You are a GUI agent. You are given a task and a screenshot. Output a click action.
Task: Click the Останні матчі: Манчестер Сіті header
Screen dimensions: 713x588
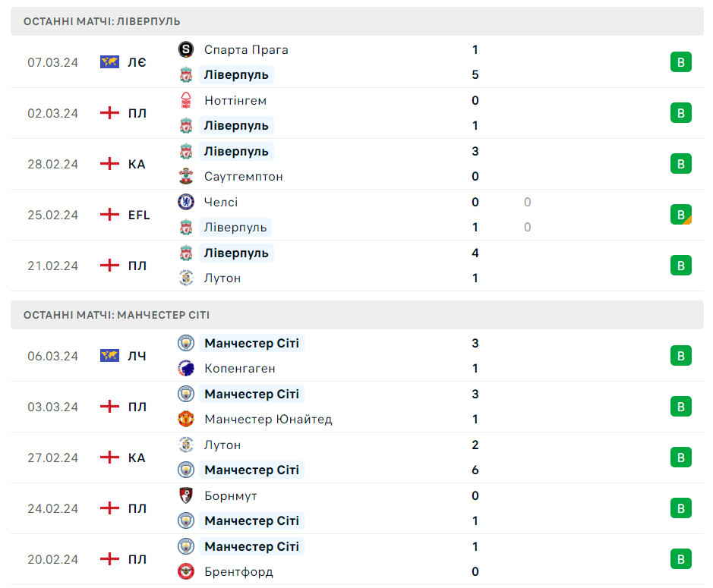116,315
